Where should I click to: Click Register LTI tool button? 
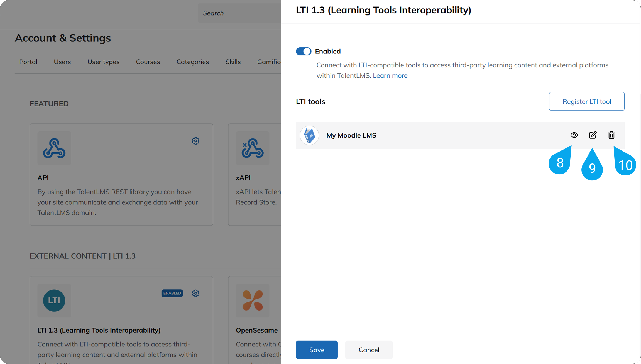[x=587, y=101]
